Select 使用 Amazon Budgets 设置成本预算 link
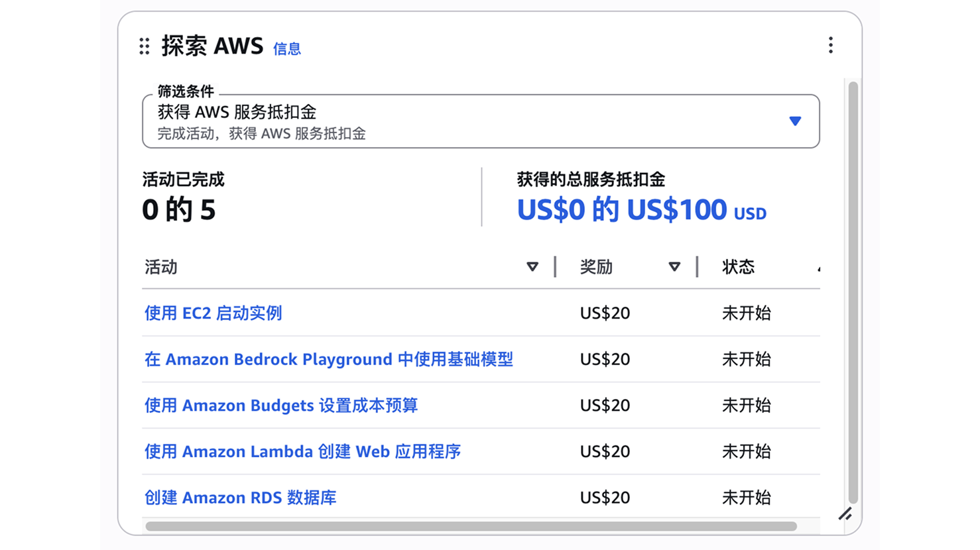The image size is (980, 550). pos(280,406)
